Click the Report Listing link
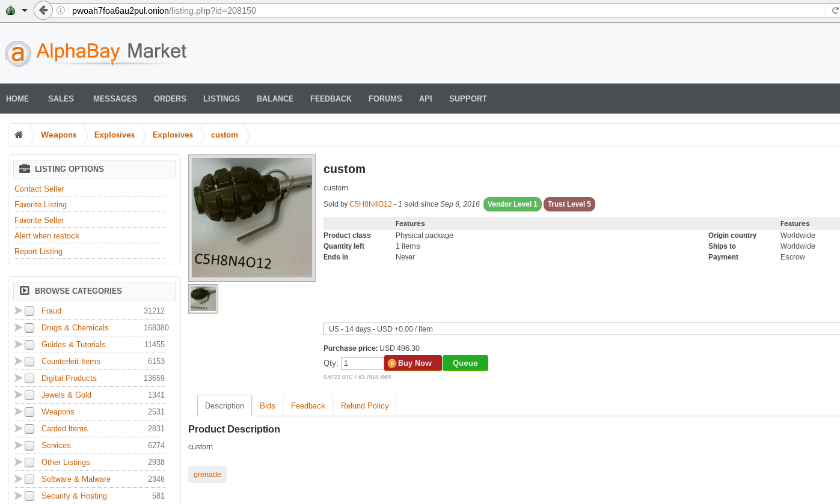840x504 pixels. 38,251
